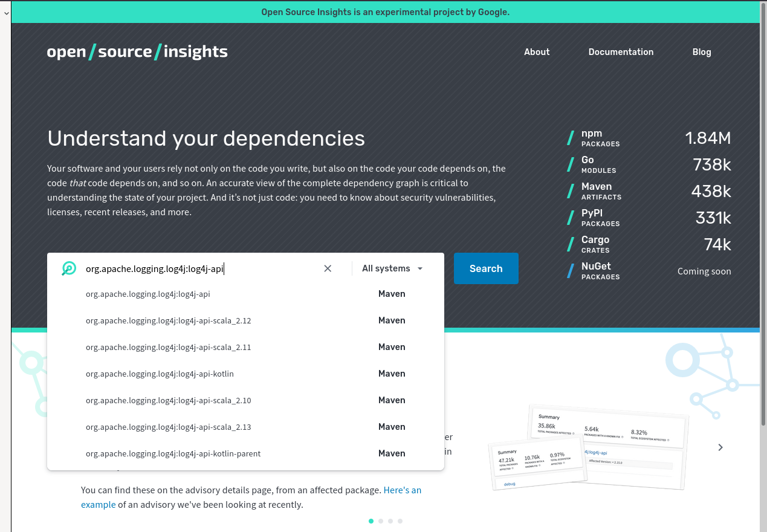Select suggestion log4j-api-scala_2.12
Image resolution: width=767 pixels, height=532 pixels.
point(245,320)
